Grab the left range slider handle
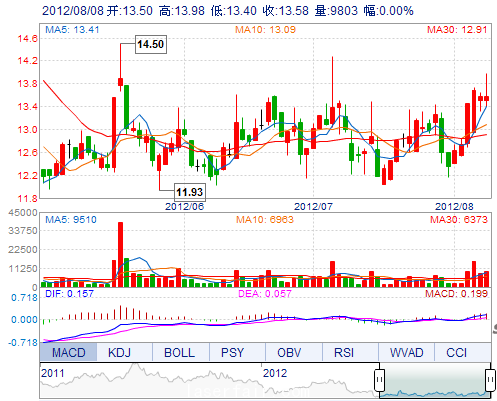Image resolution: width=497 pixels, height=401 pixels. coord(379,380)
